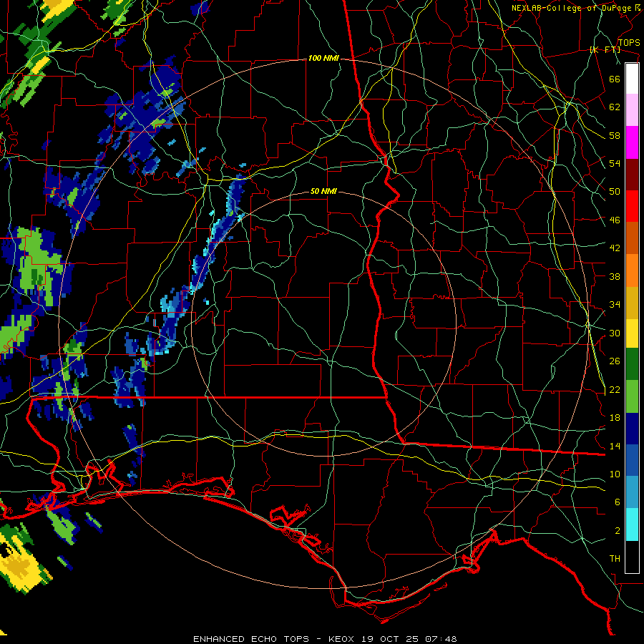Click the 26 value on the legend
The image size is (644, 644).
(615, 361)
